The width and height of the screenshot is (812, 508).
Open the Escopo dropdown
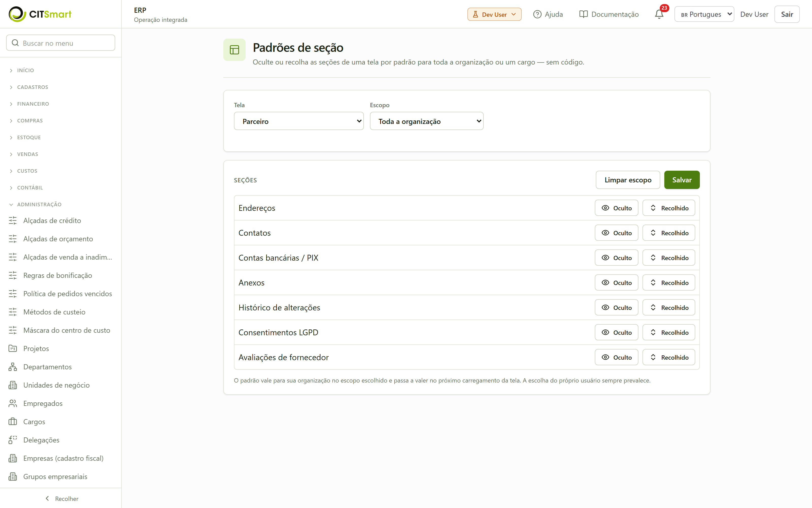(427, 121)
